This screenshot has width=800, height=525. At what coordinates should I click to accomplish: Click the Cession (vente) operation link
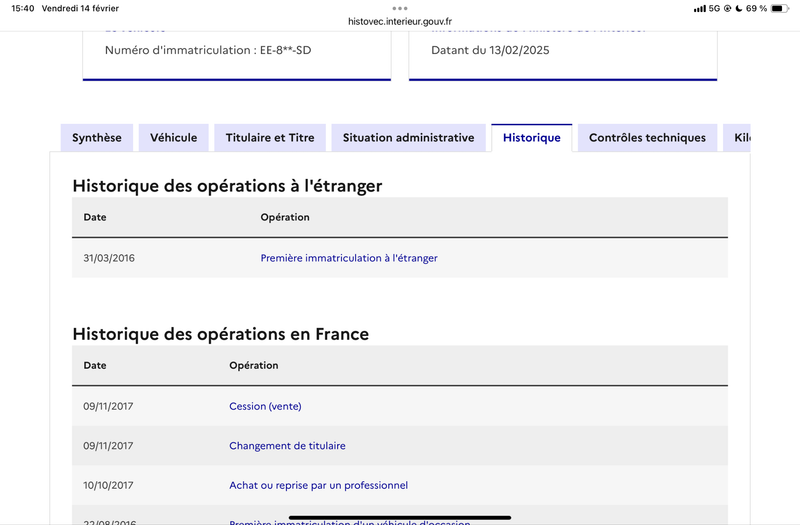pos(265,407)
